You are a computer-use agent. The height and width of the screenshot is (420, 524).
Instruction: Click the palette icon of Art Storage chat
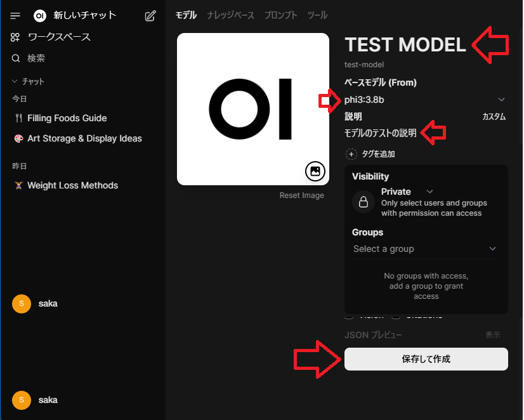[x=19, y=138]
